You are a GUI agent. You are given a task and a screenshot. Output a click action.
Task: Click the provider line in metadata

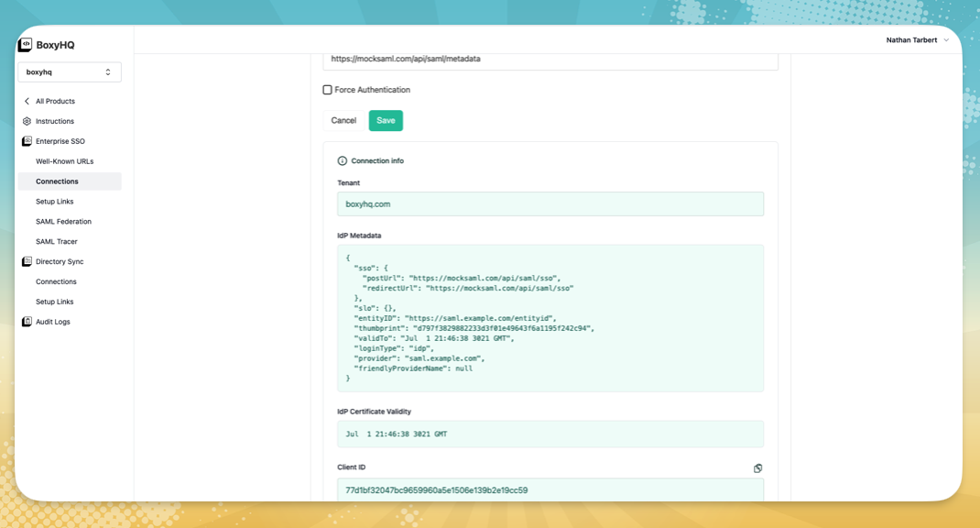tap(419, 358)
